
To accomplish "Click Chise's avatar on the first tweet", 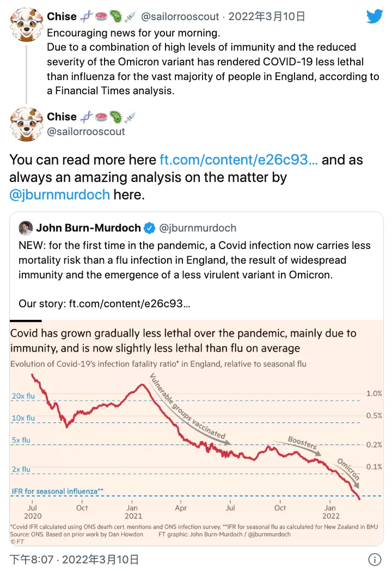I will pyautogui.click(x=26, y=25).
